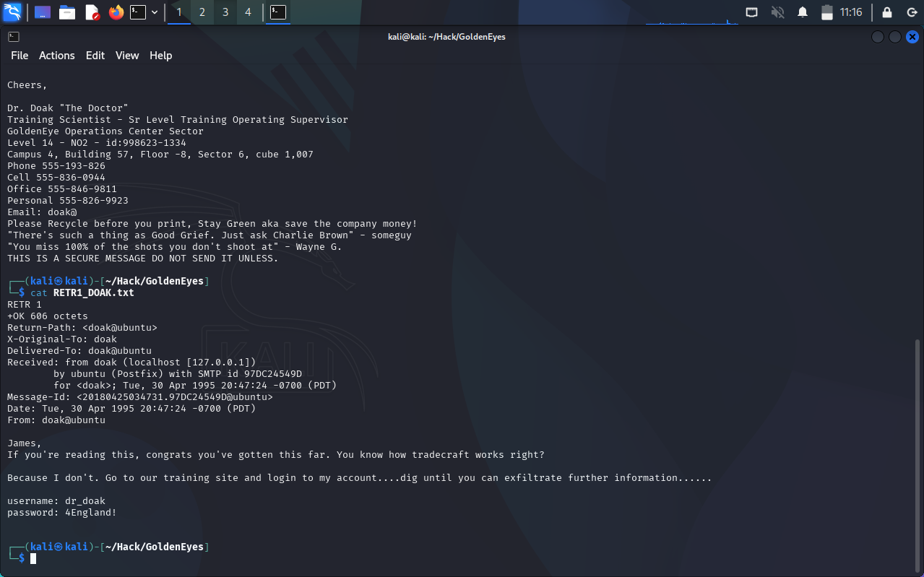Select the terminal window taskbar button
Viewport: 924px width, 577px height.
278,12
